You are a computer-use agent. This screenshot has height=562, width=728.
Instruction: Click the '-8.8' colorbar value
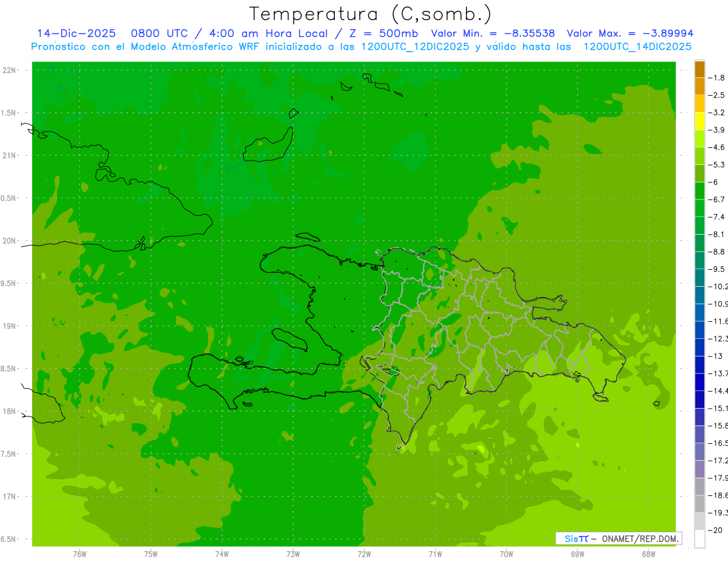point(716,252)
